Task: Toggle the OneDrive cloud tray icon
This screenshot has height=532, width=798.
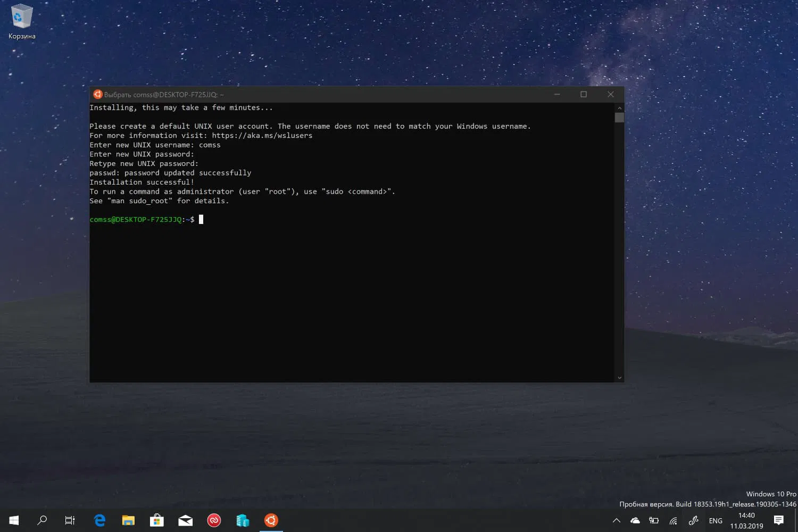Action: point(635,520)
